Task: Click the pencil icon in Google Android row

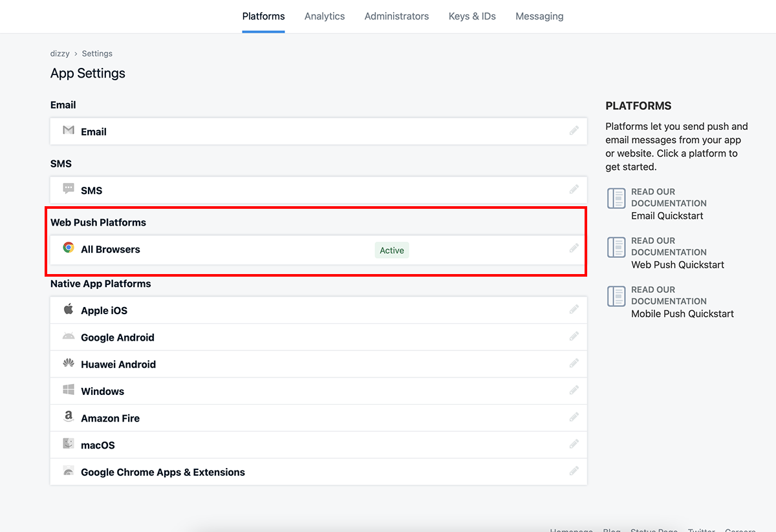Action: coord(574,336)
